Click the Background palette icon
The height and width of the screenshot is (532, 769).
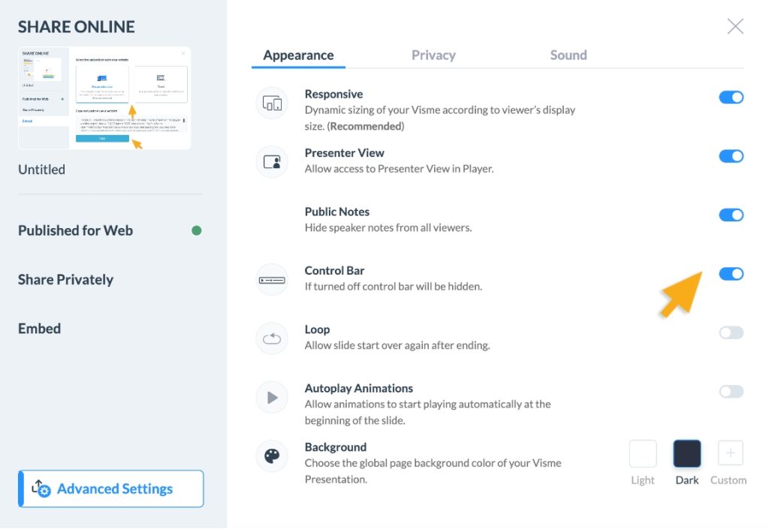[271, 455]
